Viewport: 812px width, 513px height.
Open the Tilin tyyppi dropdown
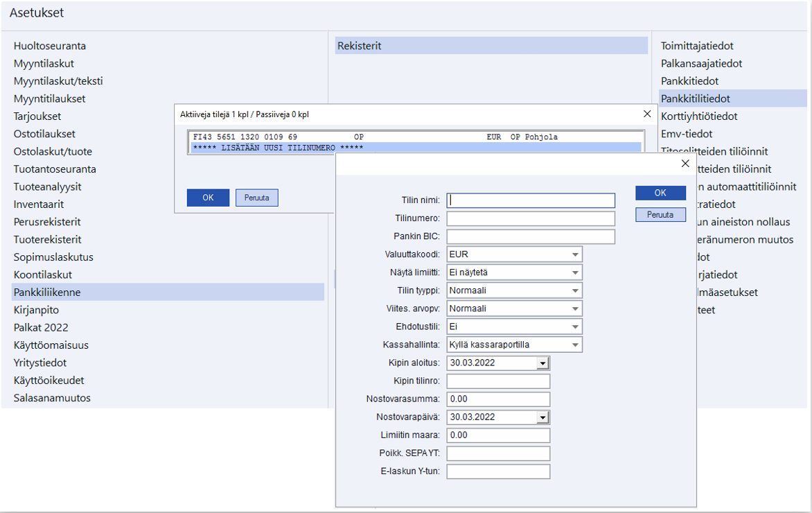click(575, 290)
